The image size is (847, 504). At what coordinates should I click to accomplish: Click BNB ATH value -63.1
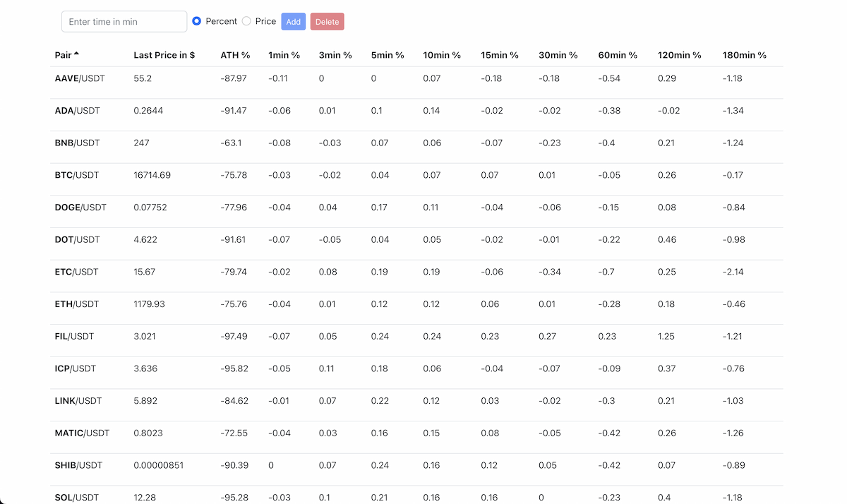pyautogui.click(x=231, y=143)
